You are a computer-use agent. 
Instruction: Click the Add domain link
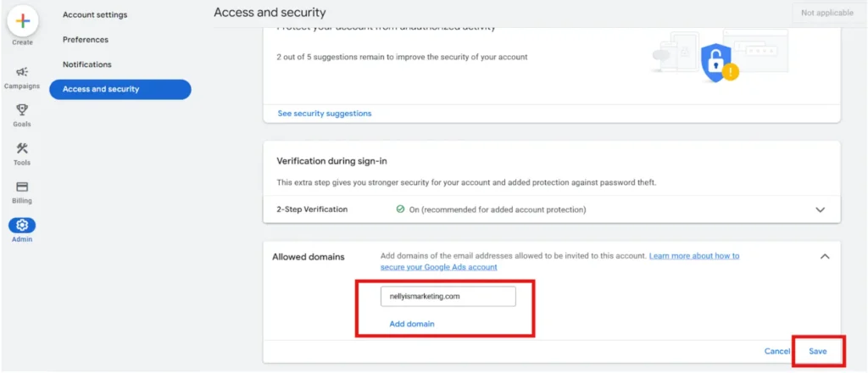(x=412, y=325)
